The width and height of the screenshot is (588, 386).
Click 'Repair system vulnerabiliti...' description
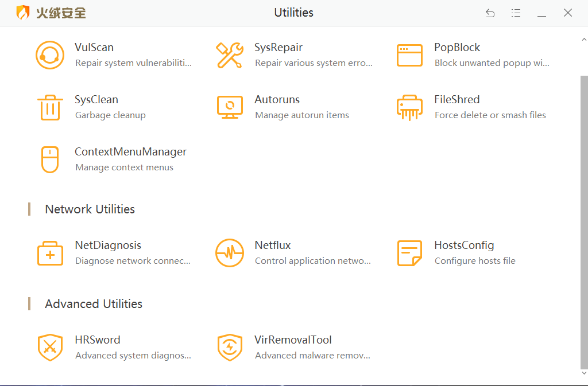(133, 63)
